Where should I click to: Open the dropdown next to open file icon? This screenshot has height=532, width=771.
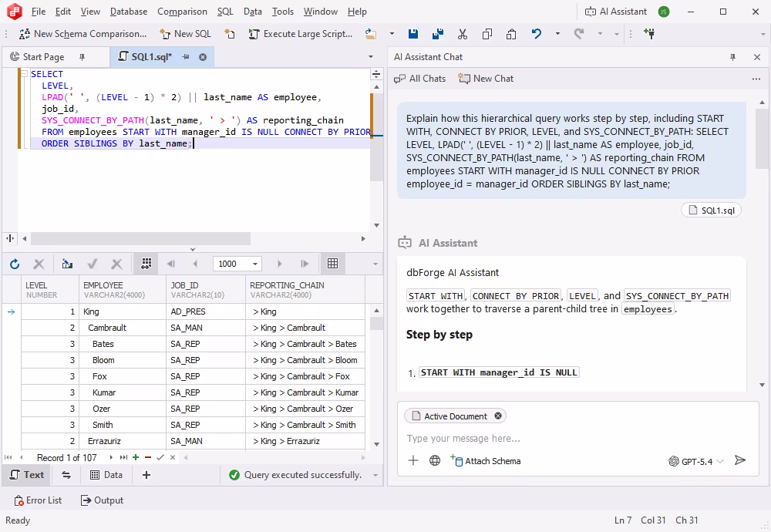pyautogui.click(x=392, y=34)
